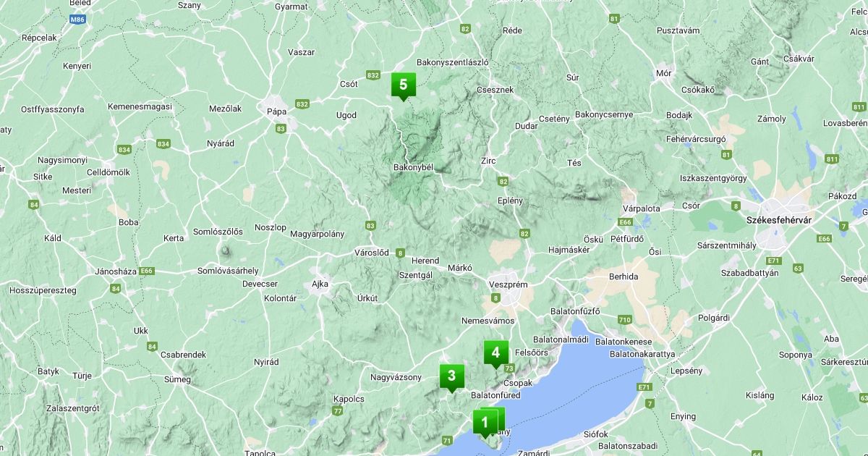868x456 pixels.
Task: Click the road 710 shield
Action: 625,319
